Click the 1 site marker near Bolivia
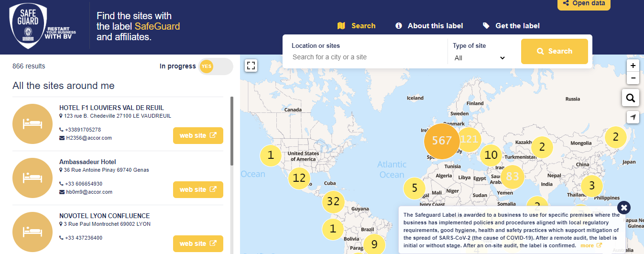 333,229
